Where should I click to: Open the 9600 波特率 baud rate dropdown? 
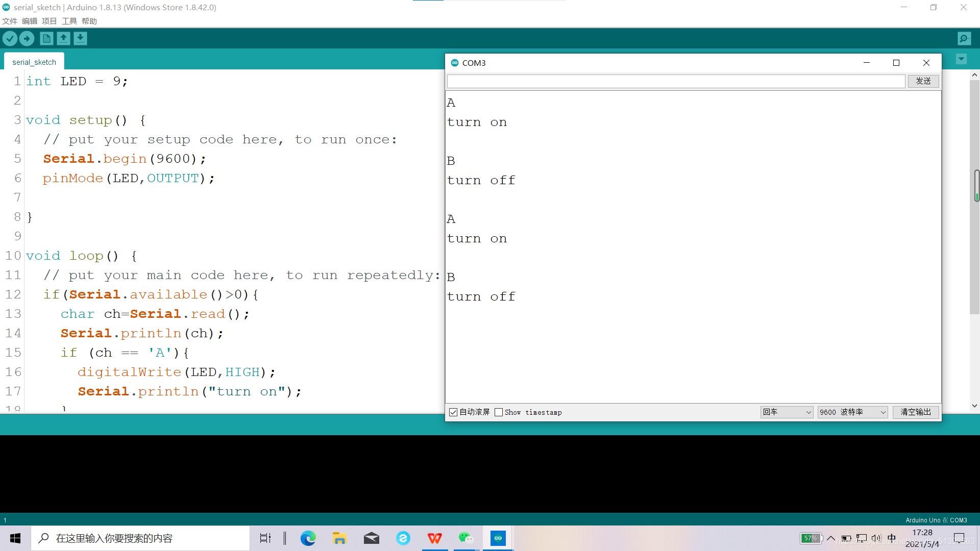851,412
